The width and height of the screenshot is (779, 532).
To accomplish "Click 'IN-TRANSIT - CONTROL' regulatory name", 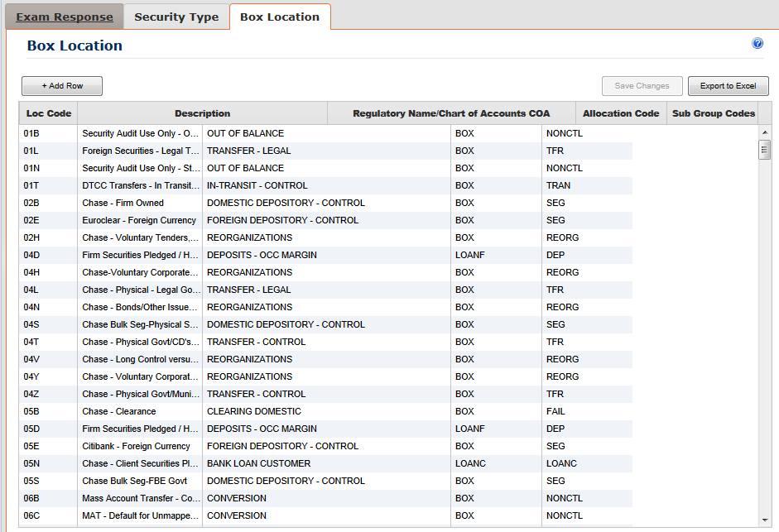I will [x=257, y=186].
